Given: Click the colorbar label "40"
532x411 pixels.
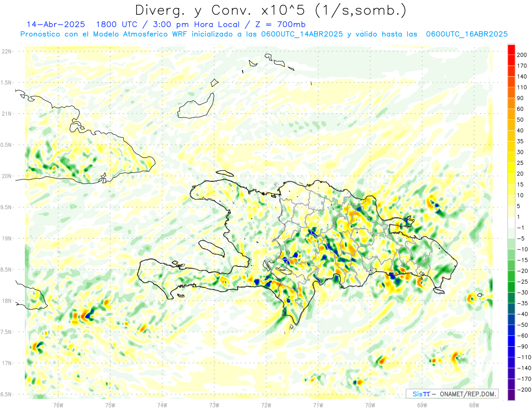Looking at the screenshot, I should 521,130.
